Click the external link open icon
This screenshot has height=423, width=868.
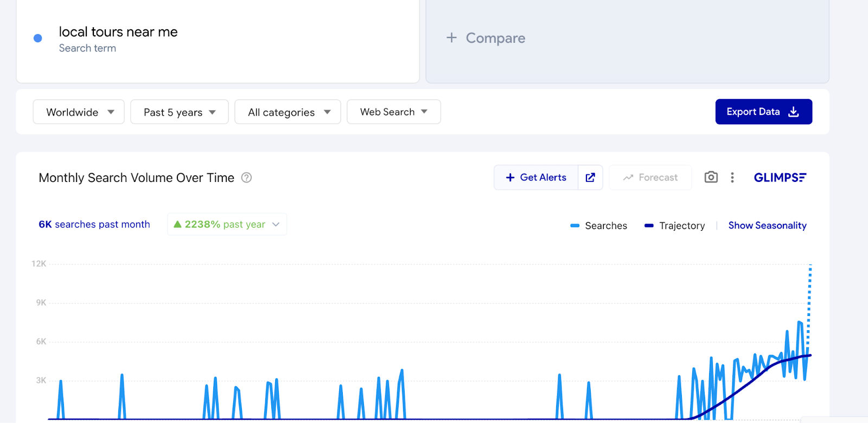590,178
